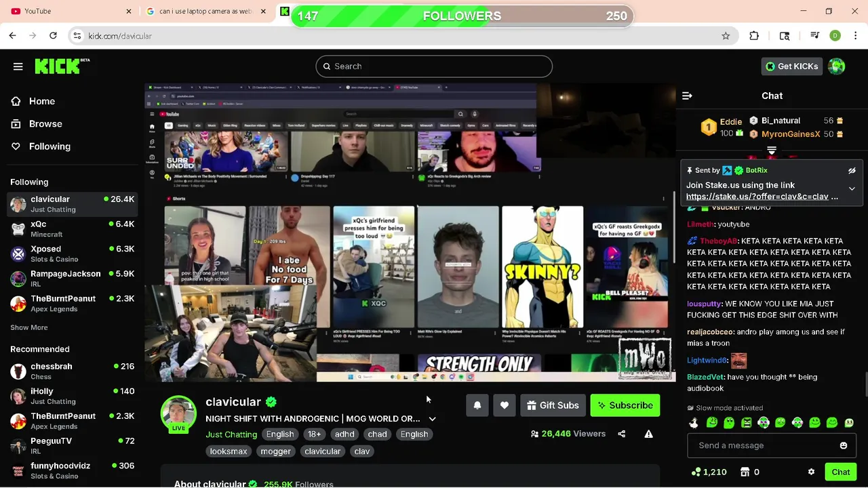Click BotRix username in pinned message
The height and width of the screenshot is (488, 868).
(756, 171)
